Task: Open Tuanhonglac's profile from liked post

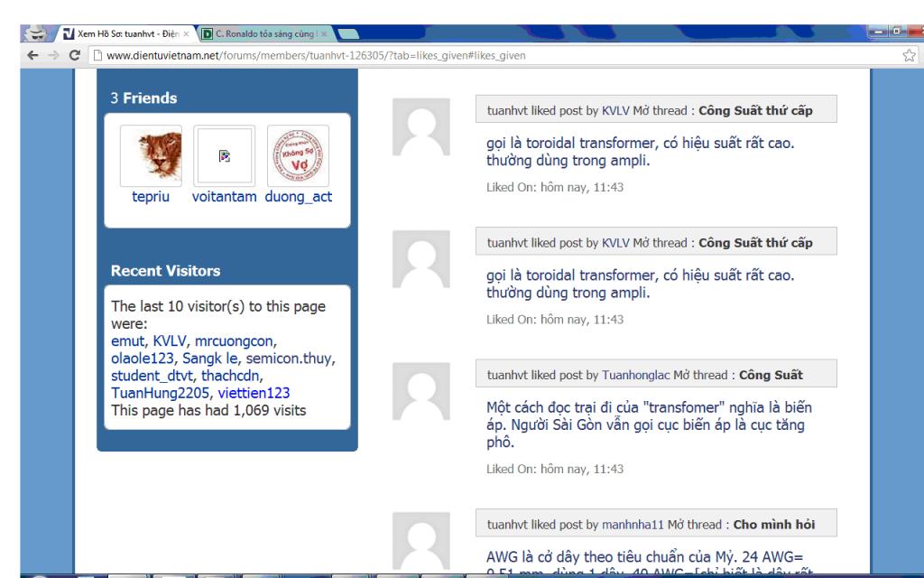Action: 636,375
